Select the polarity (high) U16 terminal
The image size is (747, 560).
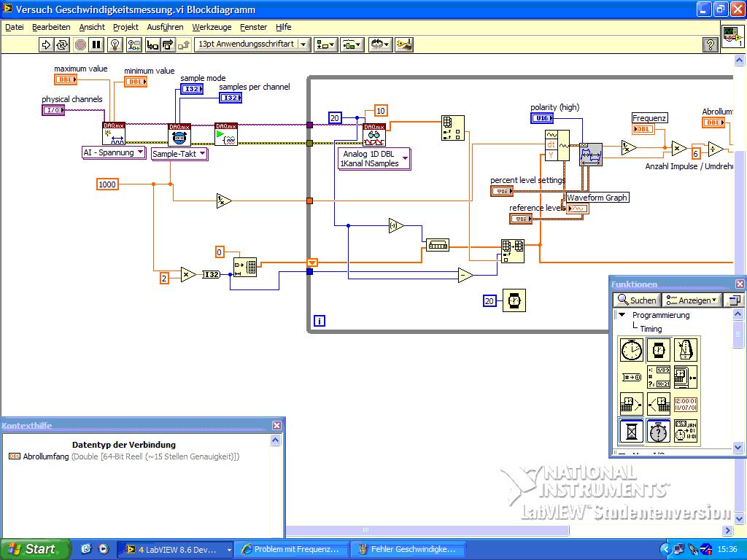click(x=542, y=118)
